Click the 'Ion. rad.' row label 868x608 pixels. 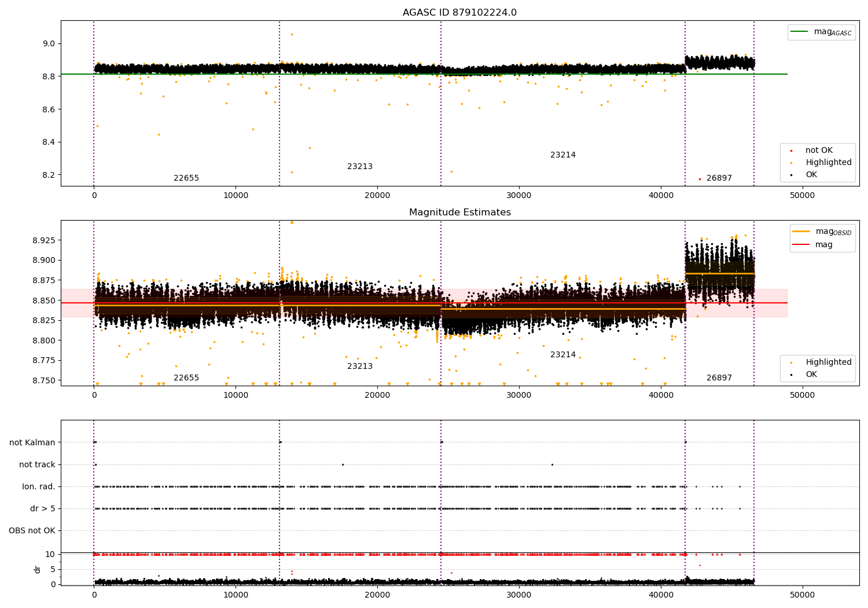click(x=39, y=487)
